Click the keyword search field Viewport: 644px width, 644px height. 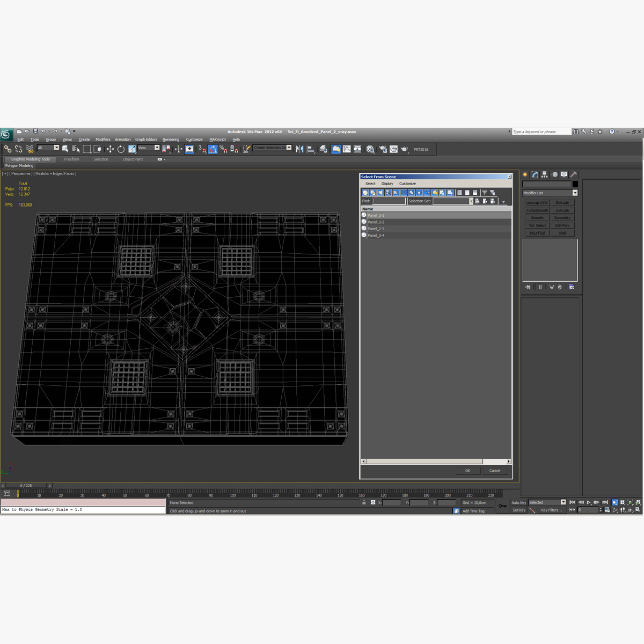[x=541, y=131]
